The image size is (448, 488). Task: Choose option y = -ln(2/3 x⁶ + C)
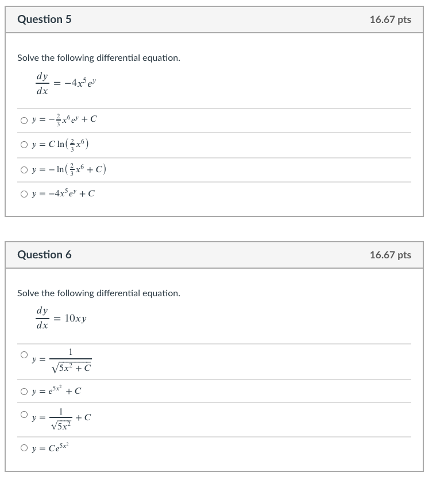tap(24, 170)
